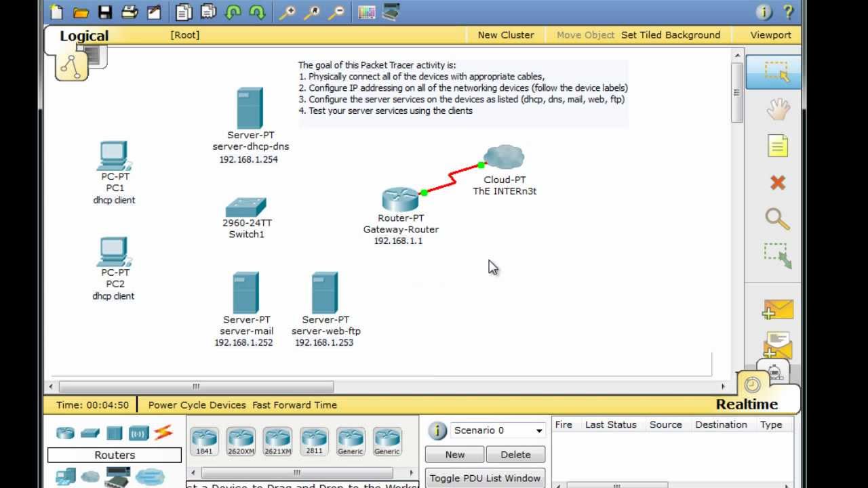Viewport: 868px width, 488px height.
Task: Undo the last action
Action: (x=233, y=12)
